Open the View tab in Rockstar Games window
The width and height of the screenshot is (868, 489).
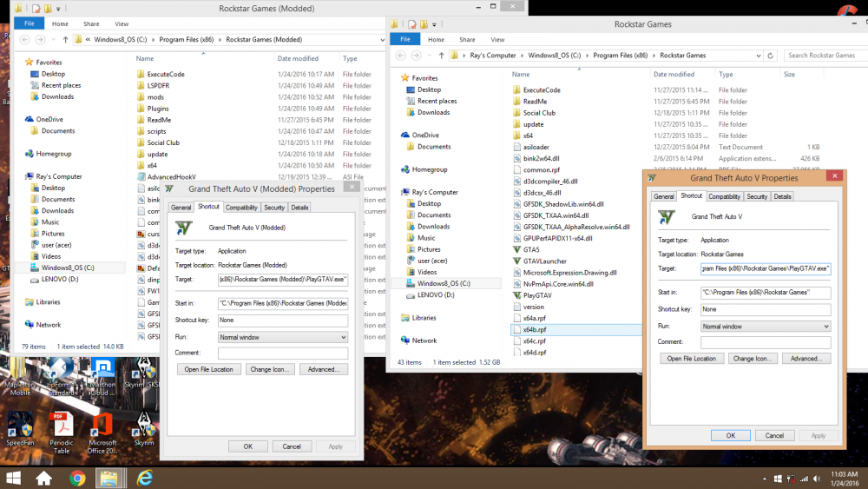coord(497,40)
